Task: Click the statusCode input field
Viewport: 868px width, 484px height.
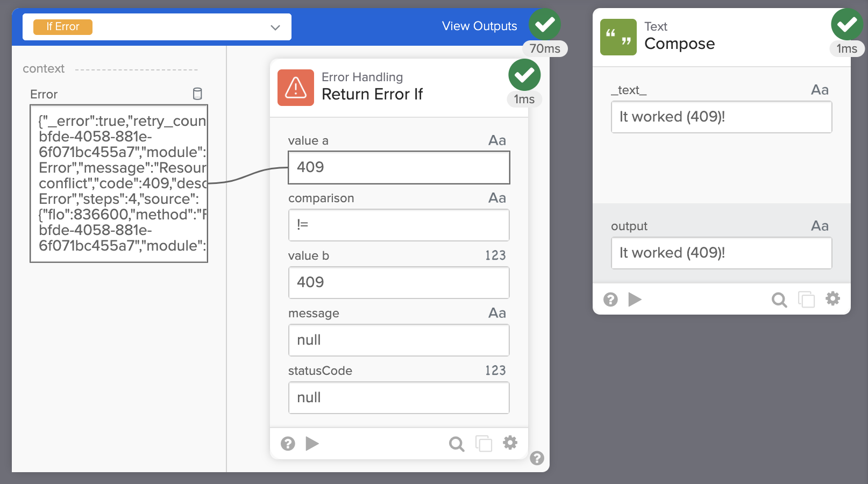Action: pyautogui.click(x=399, y=397)
